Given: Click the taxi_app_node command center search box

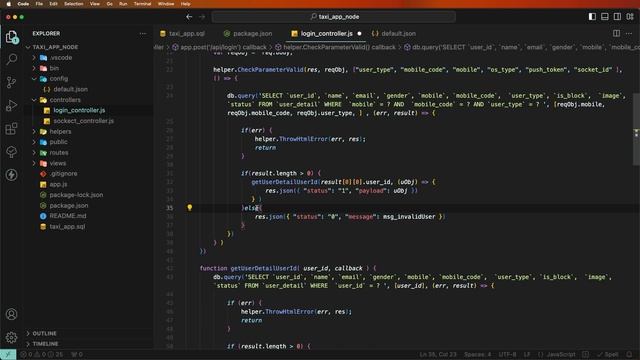Looking at the screenshot, I should [x=334, y=17].
